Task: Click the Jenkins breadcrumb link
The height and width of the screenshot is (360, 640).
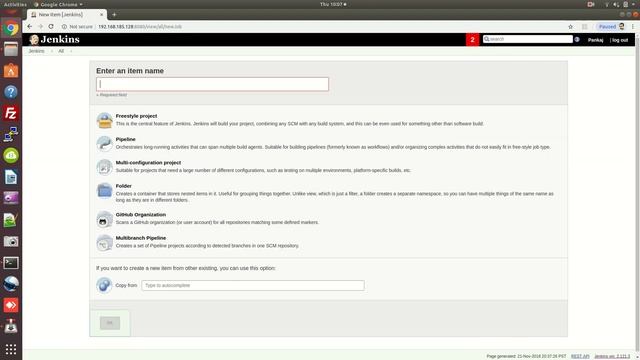Action: pyautogui.click(x=36, y=51)
